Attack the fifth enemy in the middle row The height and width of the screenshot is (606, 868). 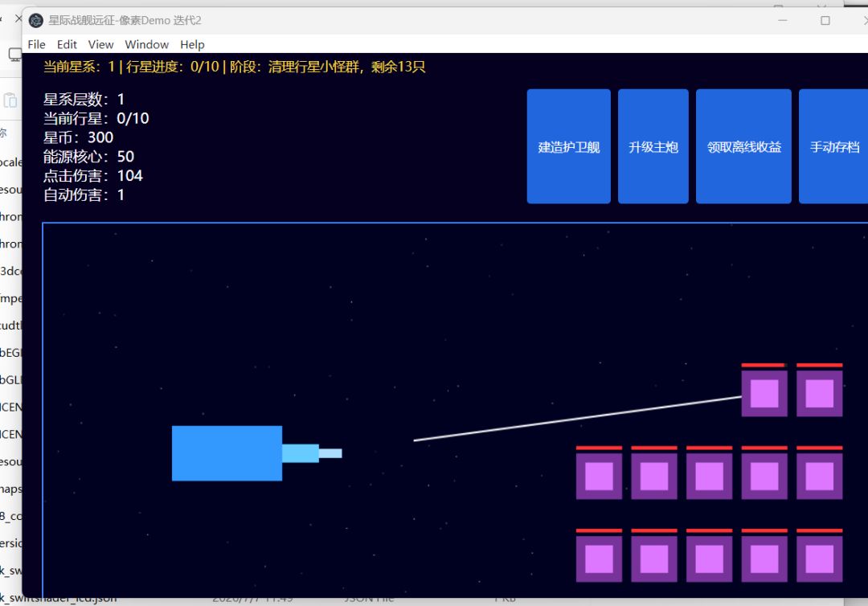click(819, 477)
